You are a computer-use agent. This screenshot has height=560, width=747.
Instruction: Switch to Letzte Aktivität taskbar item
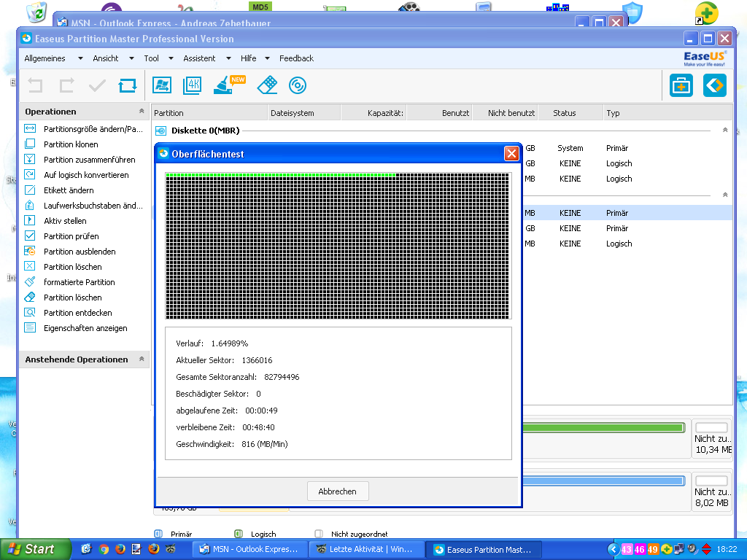click(x=366, y=549)
